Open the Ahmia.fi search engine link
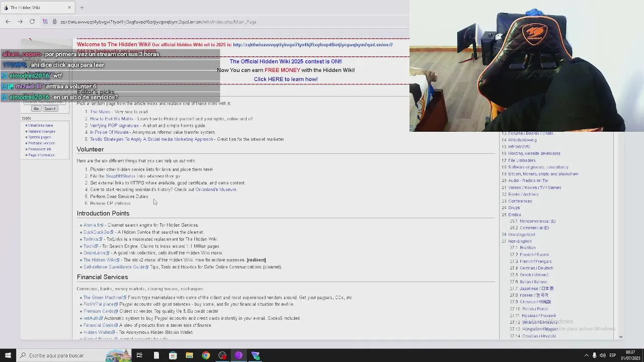This screenshot has width=644, height=362. (93, 225)
